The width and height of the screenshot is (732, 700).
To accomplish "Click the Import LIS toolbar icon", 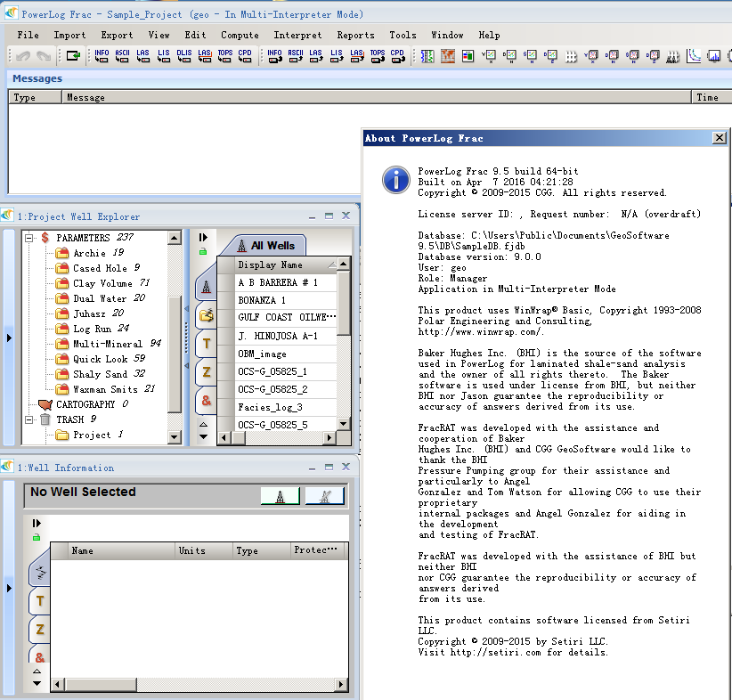I will pos(163,56).
